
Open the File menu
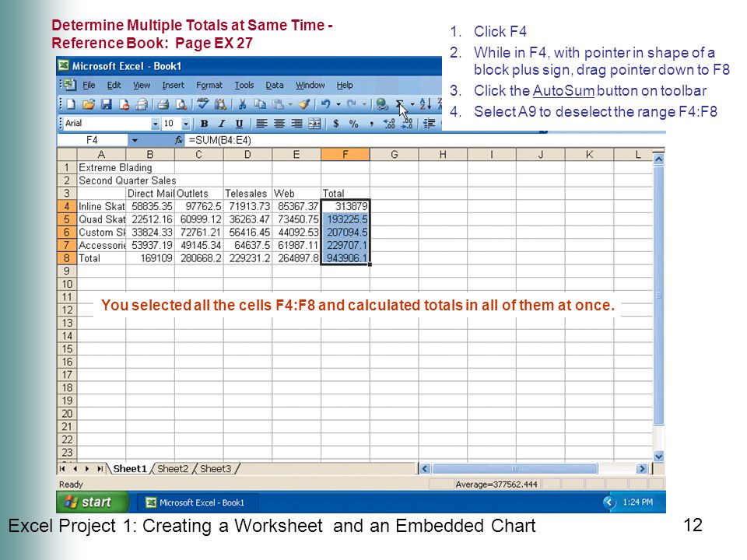(x=89, y=86)
